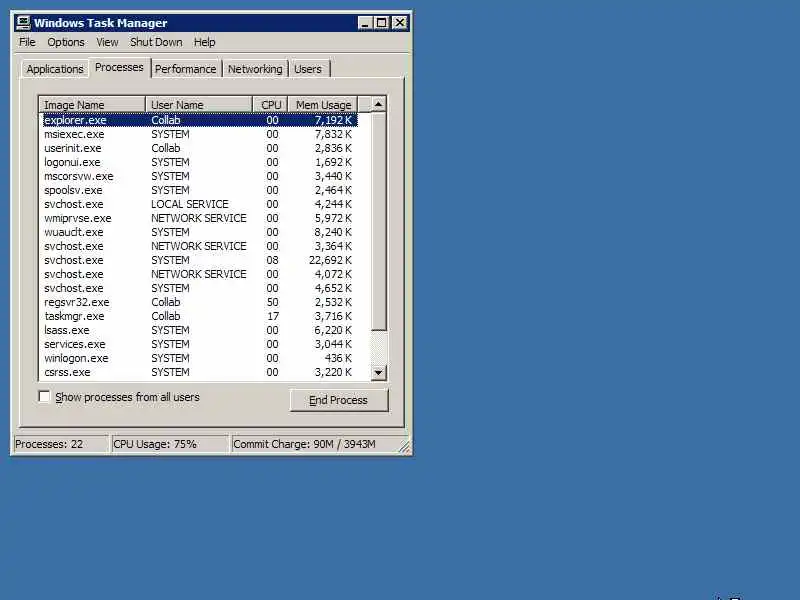This screenshot has height=600, width=800.
Task: Click the End Process button
Action: click(x=339, y=400)
